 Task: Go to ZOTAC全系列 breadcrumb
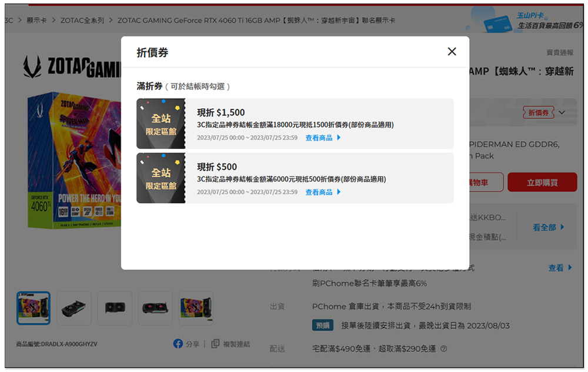(82, 20)
